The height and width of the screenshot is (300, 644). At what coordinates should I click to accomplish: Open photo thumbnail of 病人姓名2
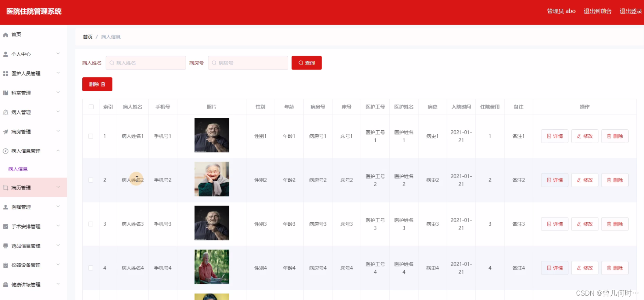coord(212,179)
